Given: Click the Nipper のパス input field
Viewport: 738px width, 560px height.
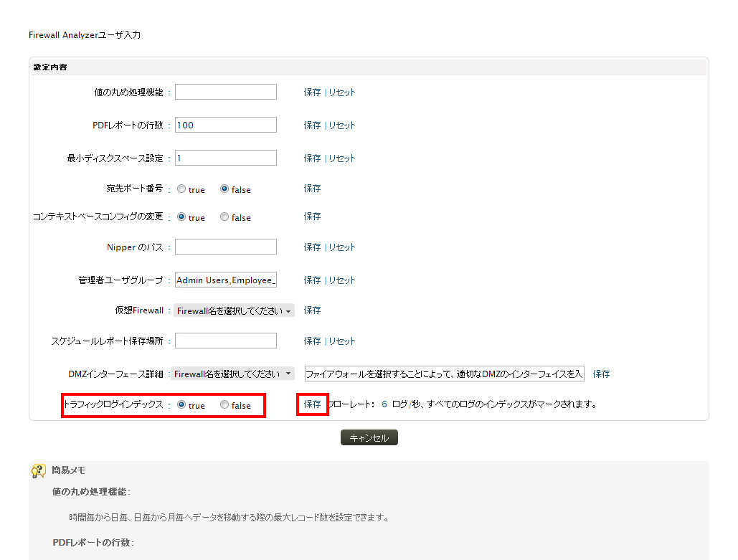Looking at the screenshot, I should click(226, 247).
